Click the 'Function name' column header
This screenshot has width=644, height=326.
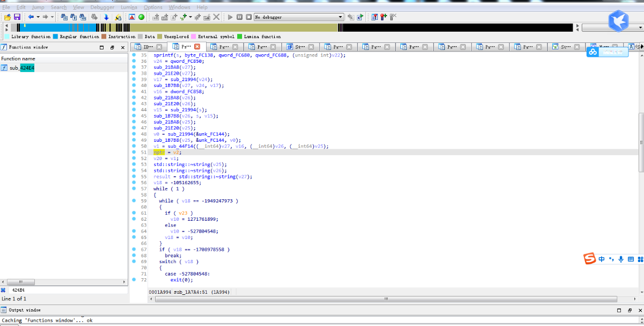[x=64, y=59]
